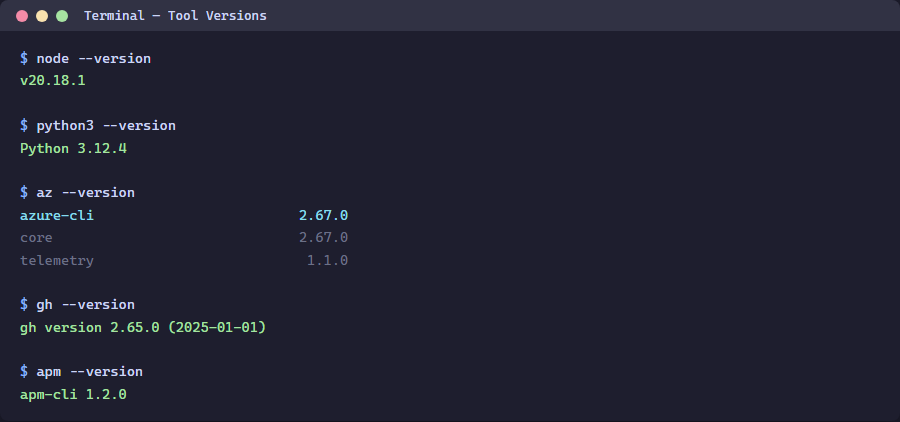900x422 pixels.
Task: Click the 'python3 --version' command line
Action: (106, 126)
